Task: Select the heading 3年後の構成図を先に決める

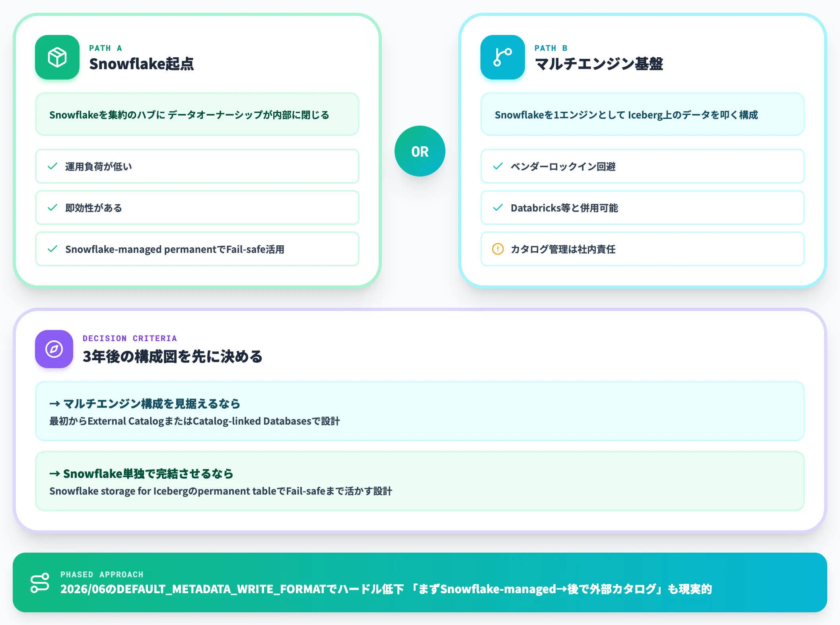Action: click(x=173, y=356)
